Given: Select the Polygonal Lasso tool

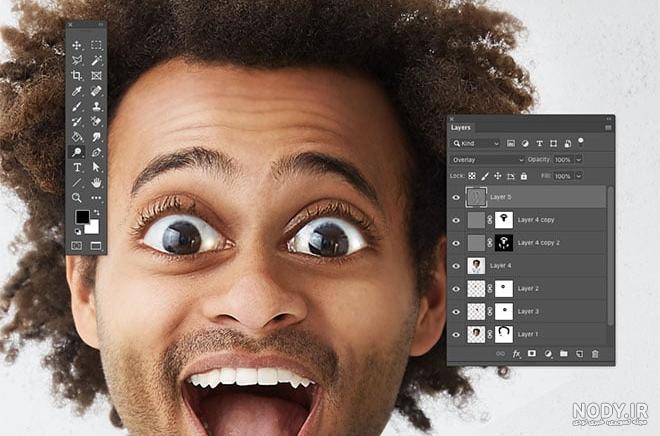Looking at the screenshot, I should pos(77,60).
